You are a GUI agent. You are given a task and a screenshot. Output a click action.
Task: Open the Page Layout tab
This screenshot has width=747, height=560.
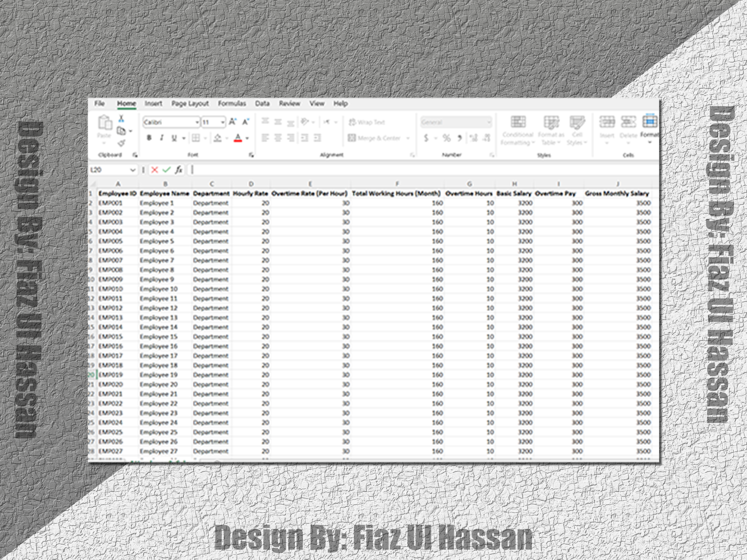click(190, 104)
